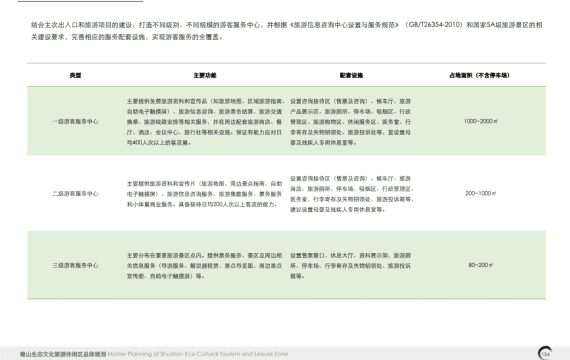
Task: Click the 1000~2000㎡ area cell
Action: click(x=481, y=121)
